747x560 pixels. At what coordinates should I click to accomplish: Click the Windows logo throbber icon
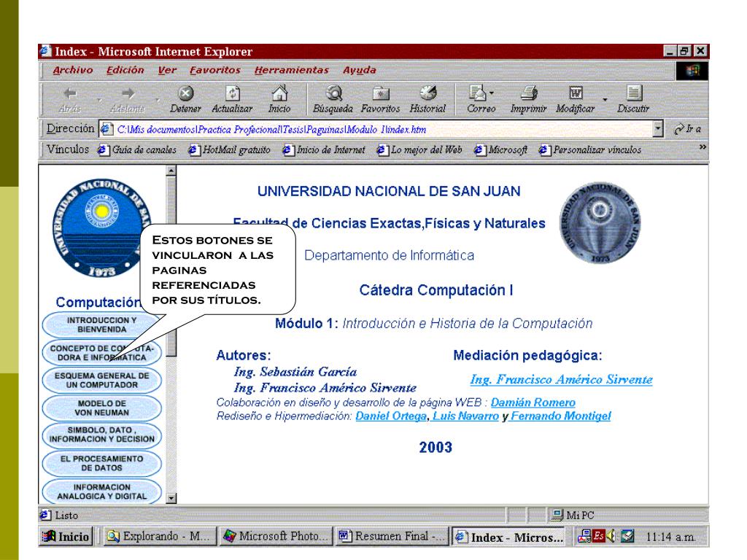692,71
